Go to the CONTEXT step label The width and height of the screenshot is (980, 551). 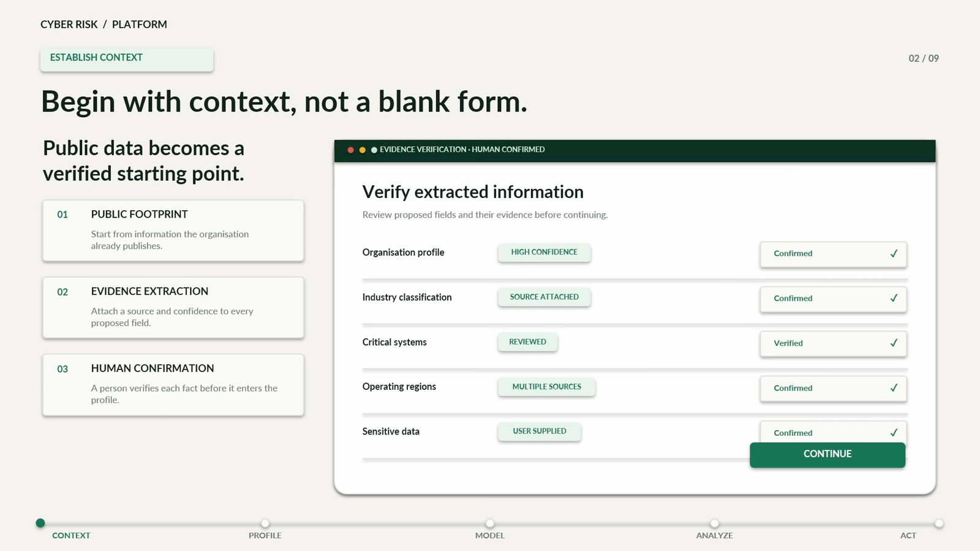[71, 535]
